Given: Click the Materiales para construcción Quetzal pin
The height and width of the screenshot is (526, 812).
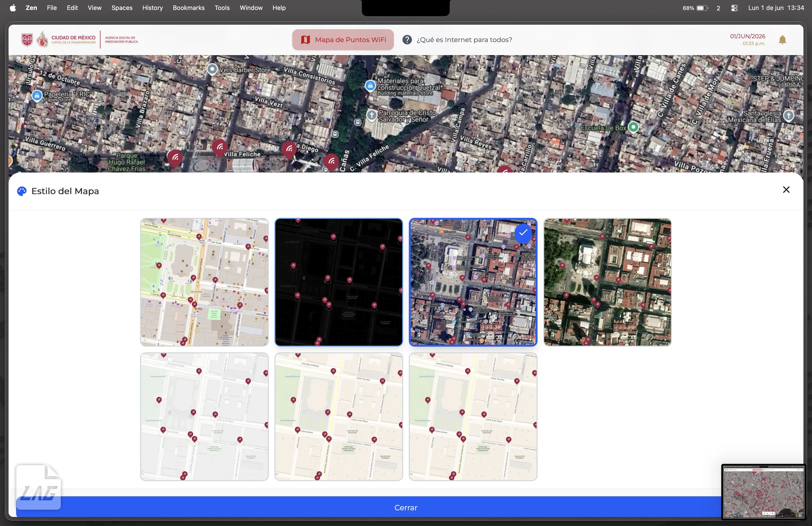Looking at the screenshot, I should coord(370,86).
